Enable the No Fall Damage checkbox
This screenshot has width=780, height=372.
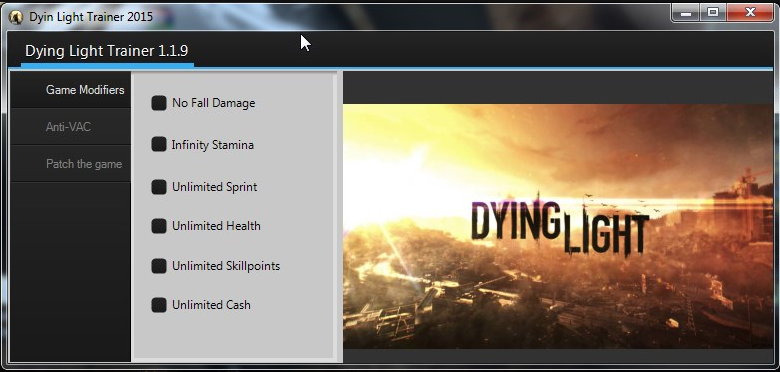(x=159, y=103)
